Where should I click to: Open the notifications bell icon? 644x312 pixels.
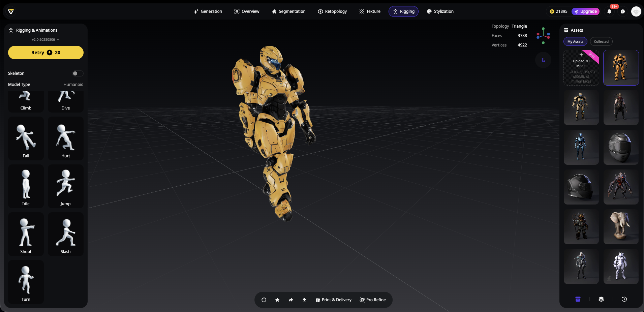tap(609, 11)
